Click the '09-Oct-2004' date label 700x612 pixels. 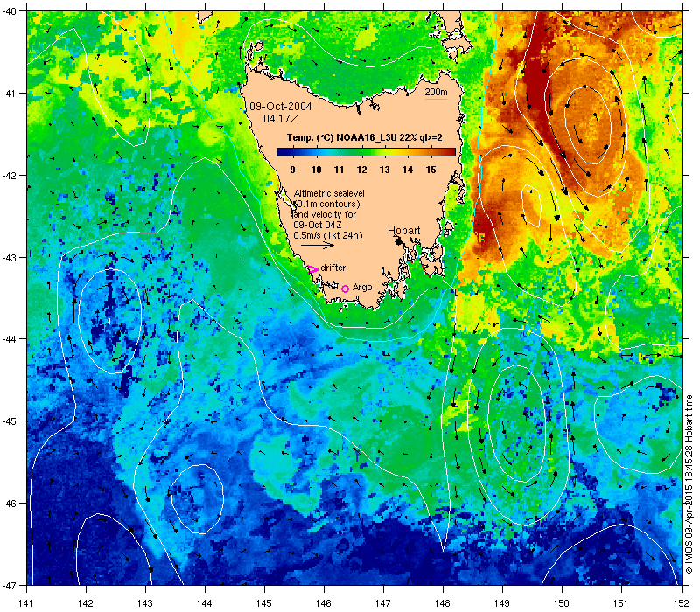pos(281,107)
